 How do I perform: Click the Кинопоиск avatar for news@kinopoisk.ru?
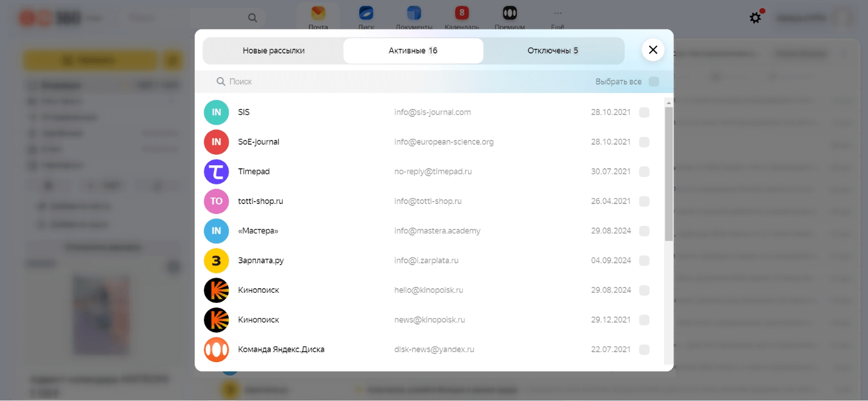pyautogui.click(x=216, y=320)
